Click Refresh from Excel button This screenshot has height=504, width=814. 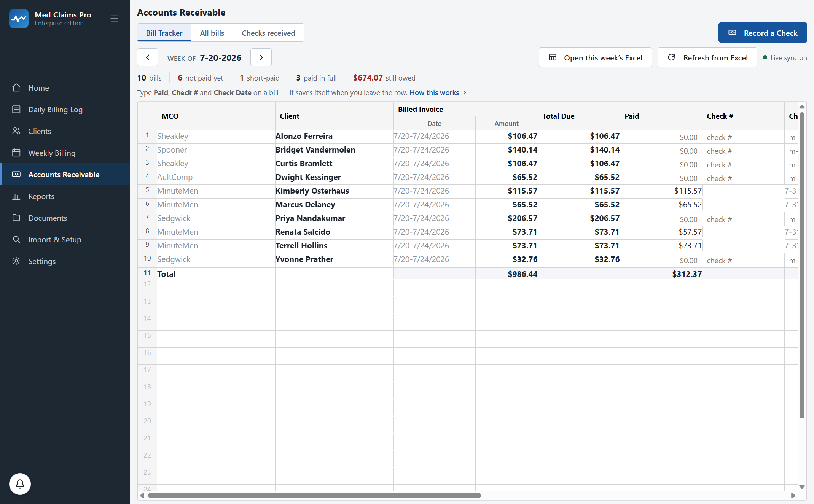(x=707, y=57)
